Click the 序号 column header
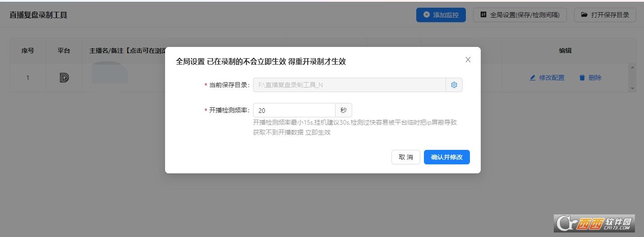Image resolution: width=644 pixels, height=237 pixels. coord(28,51)
